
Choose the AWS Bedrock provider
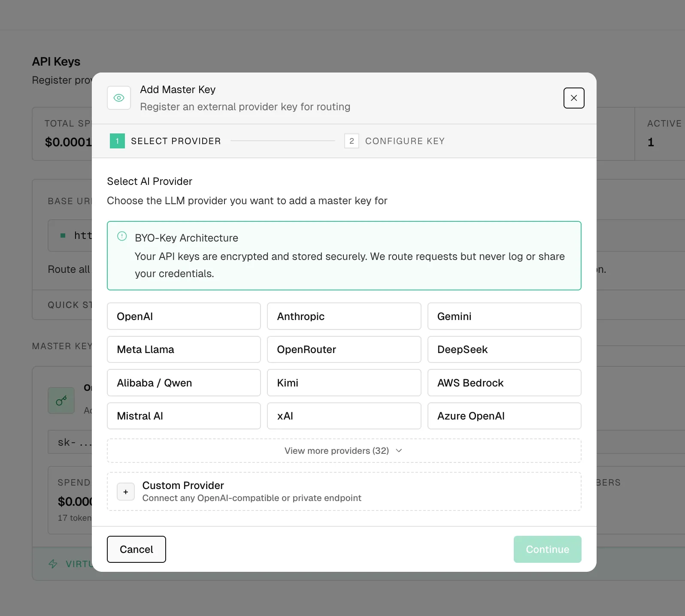(504, 383)
